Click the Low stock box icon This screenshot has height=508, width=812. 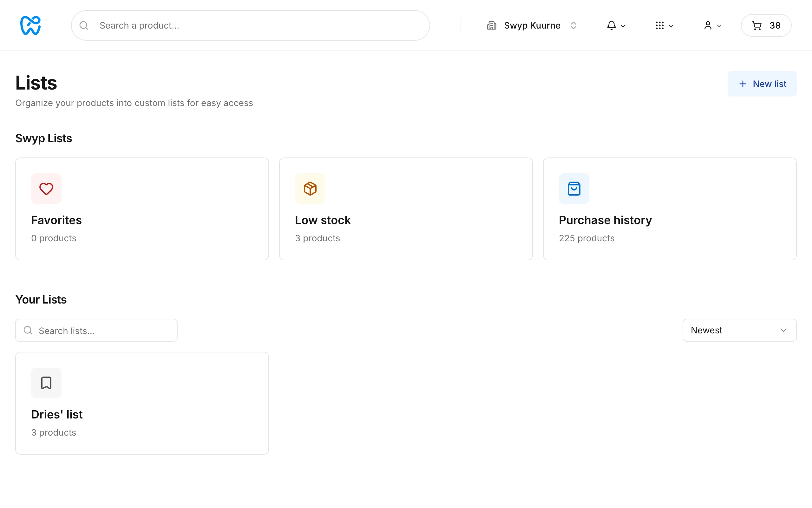point(310,189)
